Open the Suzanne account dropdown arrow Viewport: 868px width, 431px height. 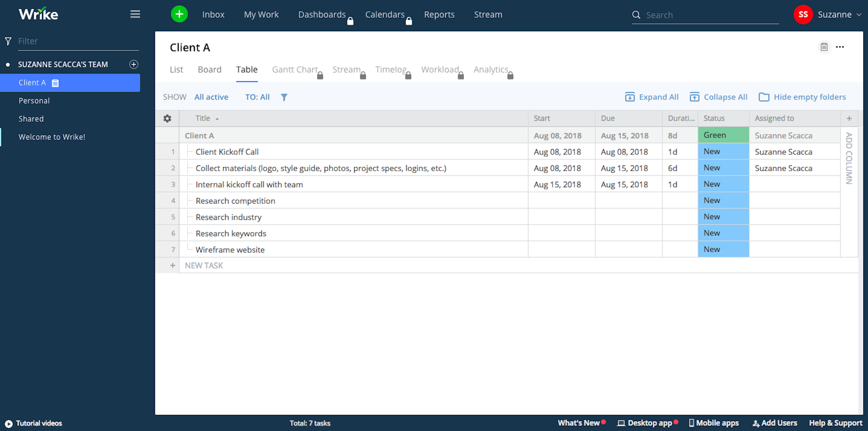(859, 15)
